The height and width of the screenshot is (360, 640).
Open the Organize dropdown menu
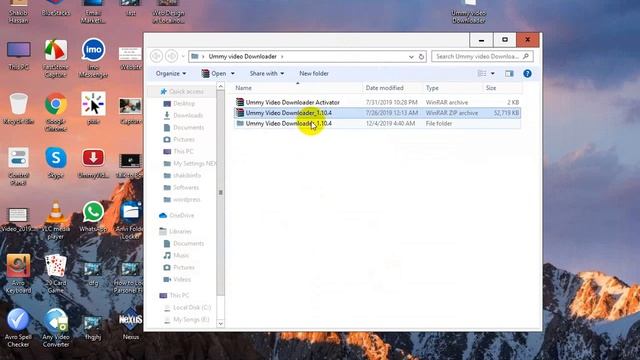tap(171, 73)
